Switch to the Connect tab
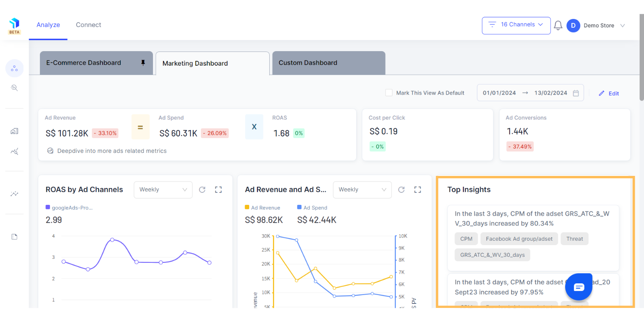Image resolution: width=644 pixels, height=322 pixels. click(89, 25)
